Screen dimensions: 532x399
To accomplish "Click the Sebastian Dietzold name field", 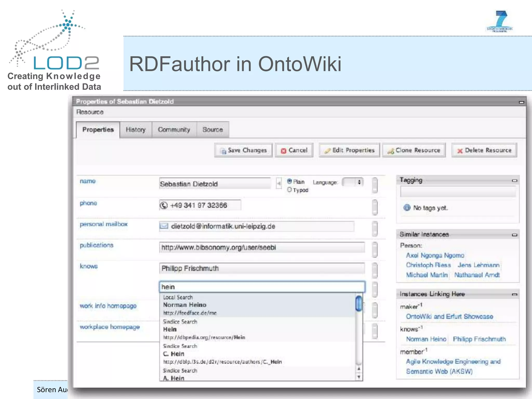I will [x=215, y=183].
